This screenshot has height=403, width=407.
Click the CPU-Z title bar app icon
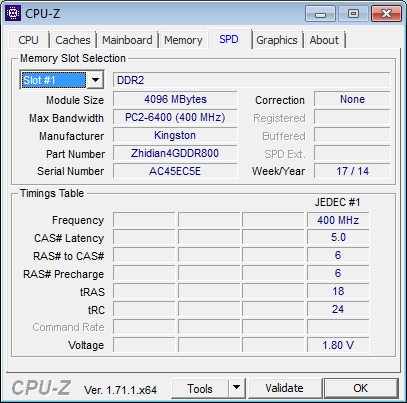point(13,13)
